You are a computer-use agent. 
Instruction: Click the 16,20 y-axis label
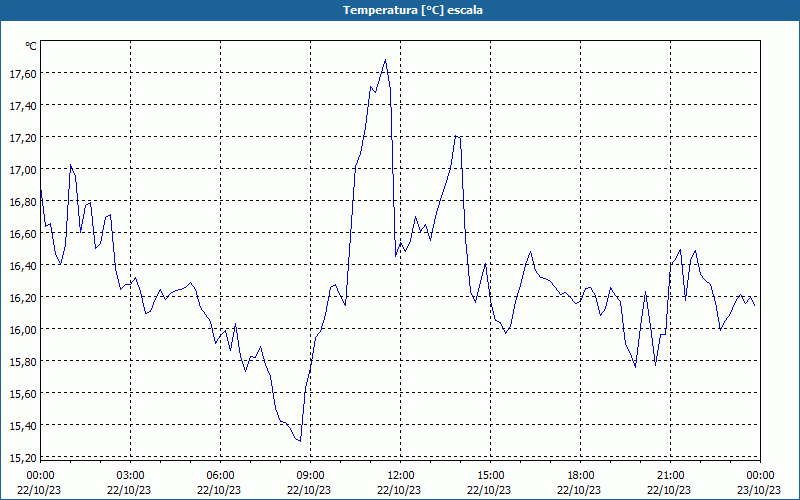23,297
